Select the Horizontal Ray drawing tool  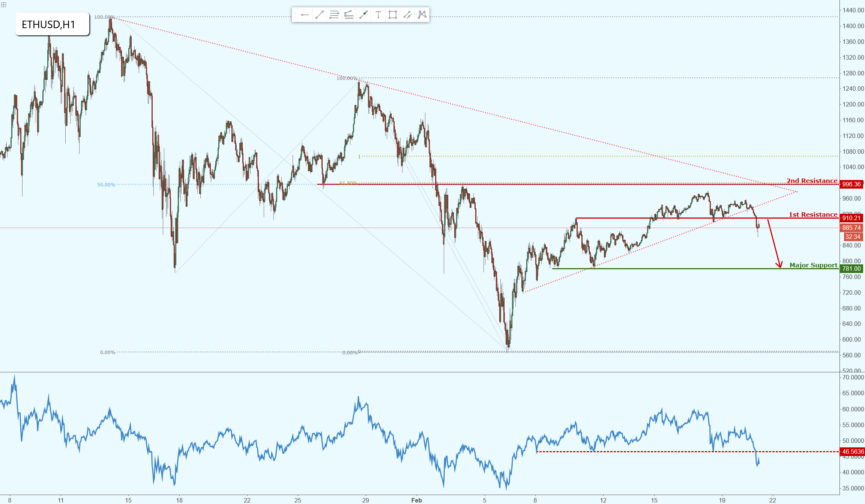click(305, 15)
